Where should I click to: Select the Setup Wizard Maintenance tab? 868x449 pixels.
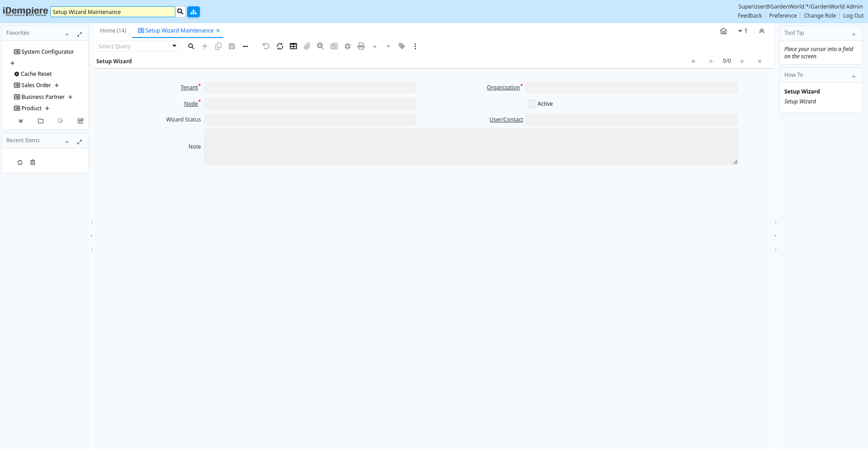(x=179, y=31)
